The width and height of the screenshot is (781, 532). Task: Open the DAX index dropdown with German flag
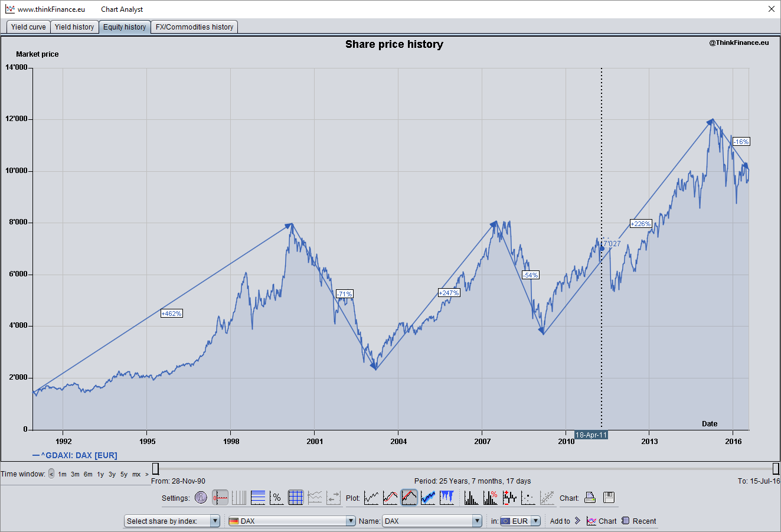tap(292, 521)
